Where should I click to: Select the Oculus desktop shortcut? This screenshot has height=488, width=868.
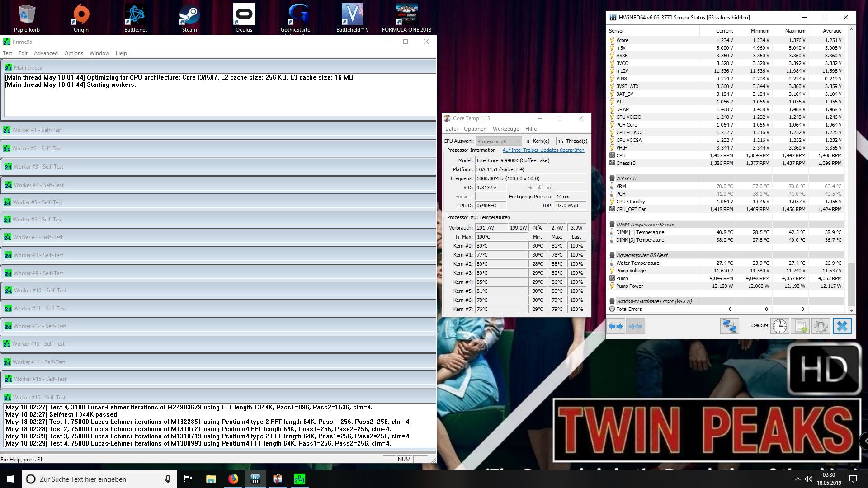point(244,18)
